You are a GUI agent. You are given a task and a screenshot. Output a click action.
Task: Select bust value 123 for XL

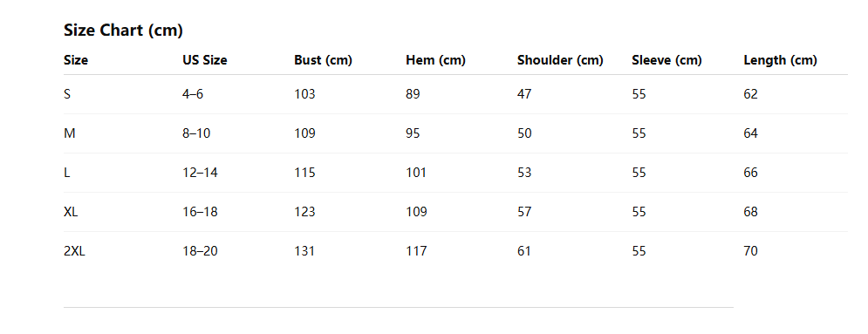coord(304,212)
